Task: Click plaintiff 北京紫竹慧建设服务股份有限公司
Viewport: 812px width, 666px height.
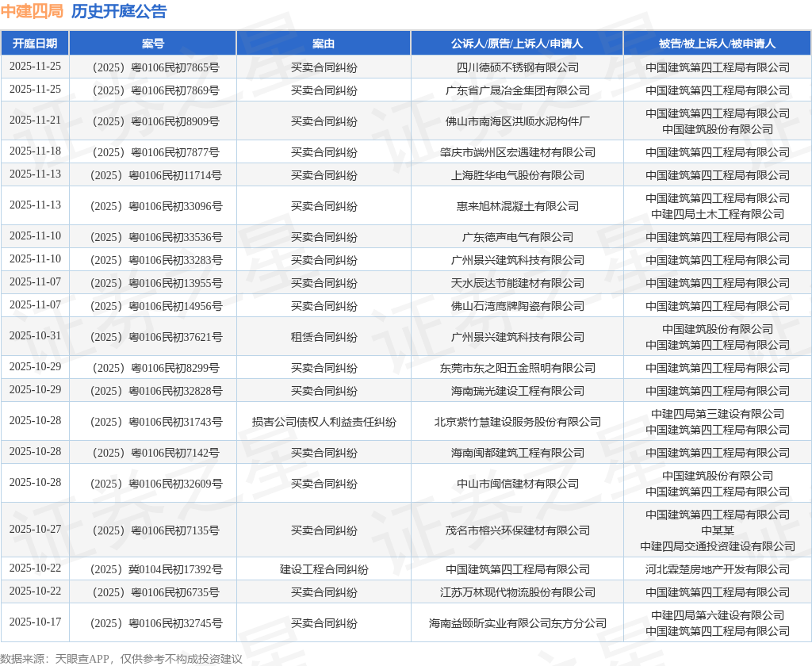Action: [517, 422]
